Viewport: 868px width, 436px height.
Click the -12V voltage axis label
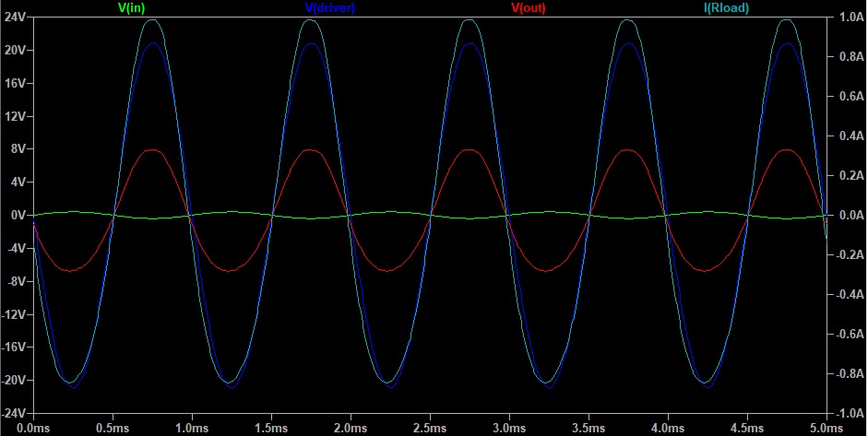coord(14,314)
